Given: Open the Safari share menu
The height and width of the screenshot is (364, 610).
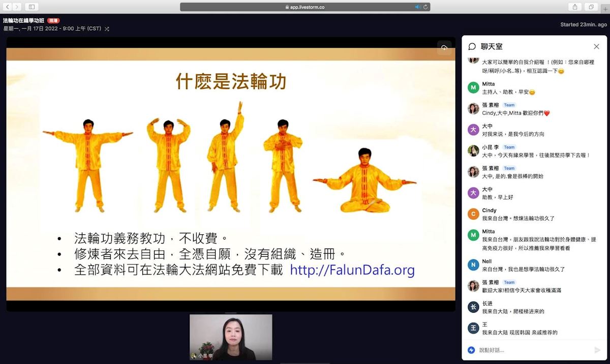Looking at the screenshot, I should (575, 7).
